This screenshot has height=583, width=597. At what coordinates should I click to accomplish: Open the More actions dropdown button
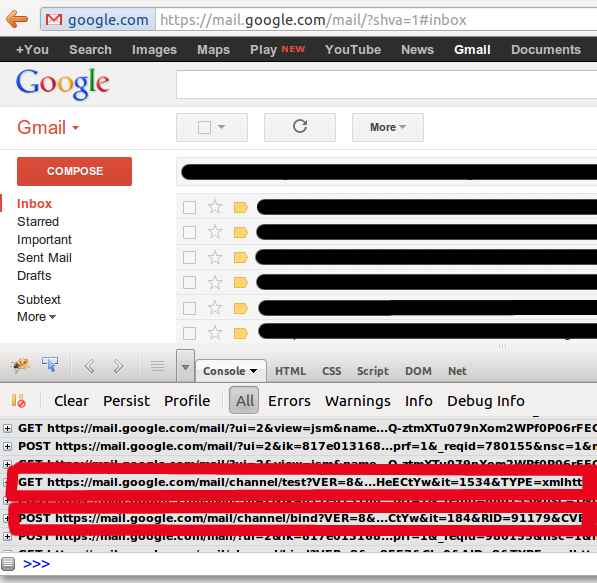coord(388,127)
